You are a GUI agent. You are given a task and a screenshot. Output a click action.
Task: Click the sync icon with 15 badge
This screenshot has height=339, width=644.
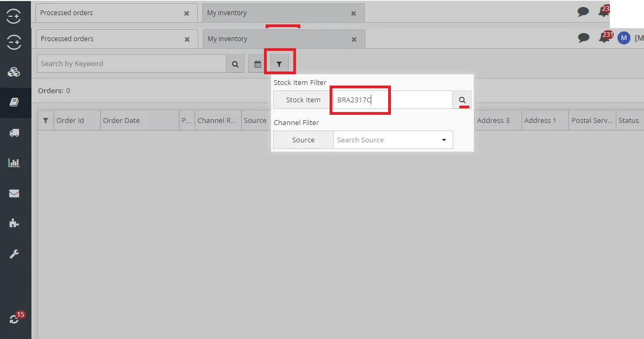pyautogui.click(x=15, y=319)
